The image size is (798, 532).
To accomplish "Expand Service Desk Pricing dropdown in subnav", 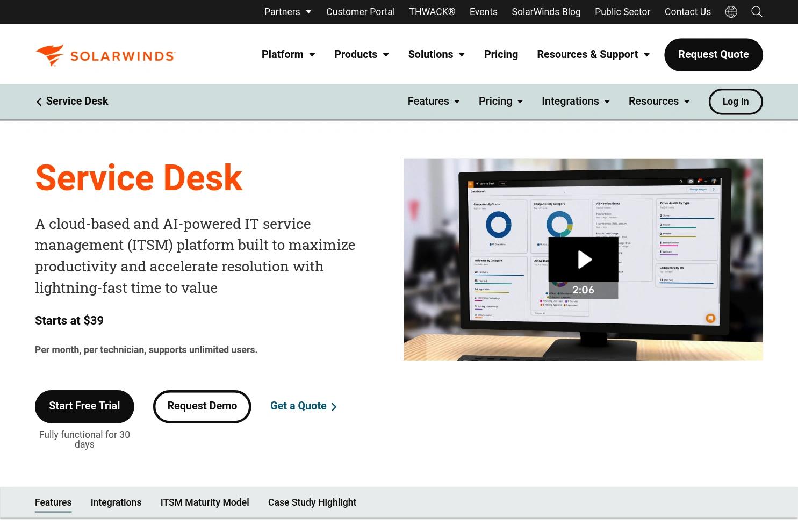I will coord(501,101).
